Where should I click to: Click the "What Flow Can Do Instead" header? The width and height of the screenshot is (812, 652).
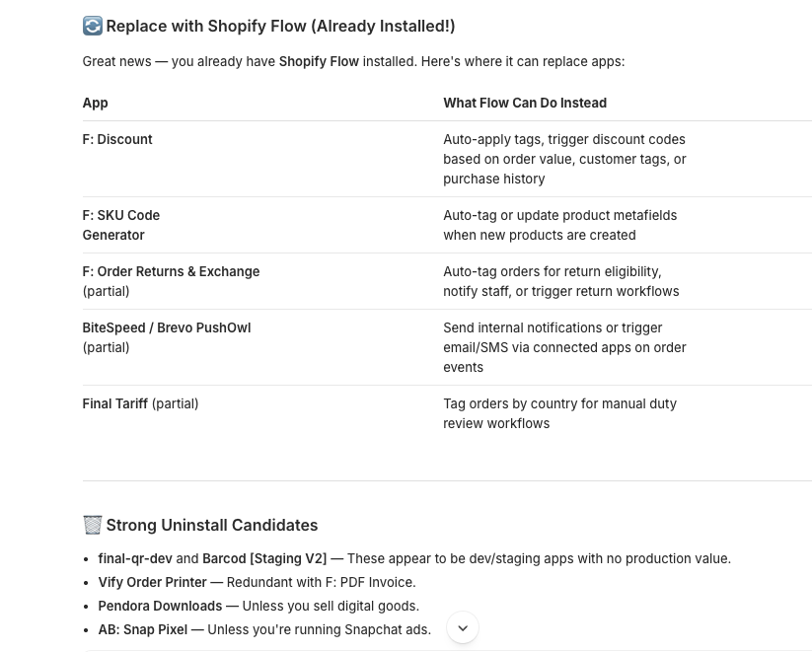pos(525,103)
